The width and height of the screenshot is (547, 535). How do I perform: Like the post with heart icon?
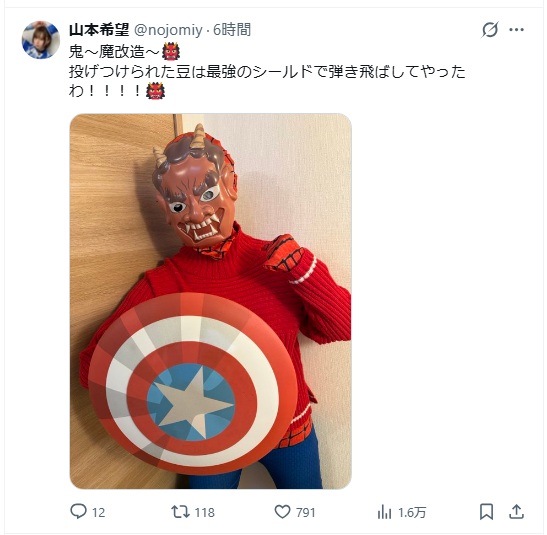click(x=282, y=512)
